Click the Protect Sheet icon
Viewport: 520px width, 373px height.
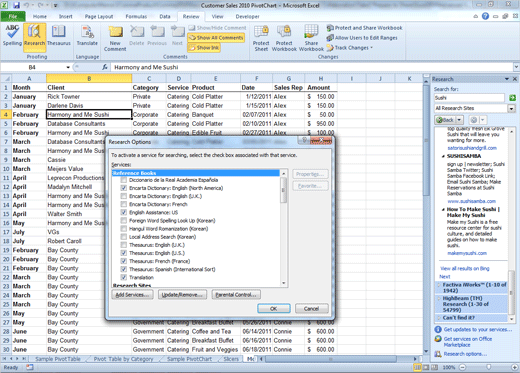pos(261,39)
